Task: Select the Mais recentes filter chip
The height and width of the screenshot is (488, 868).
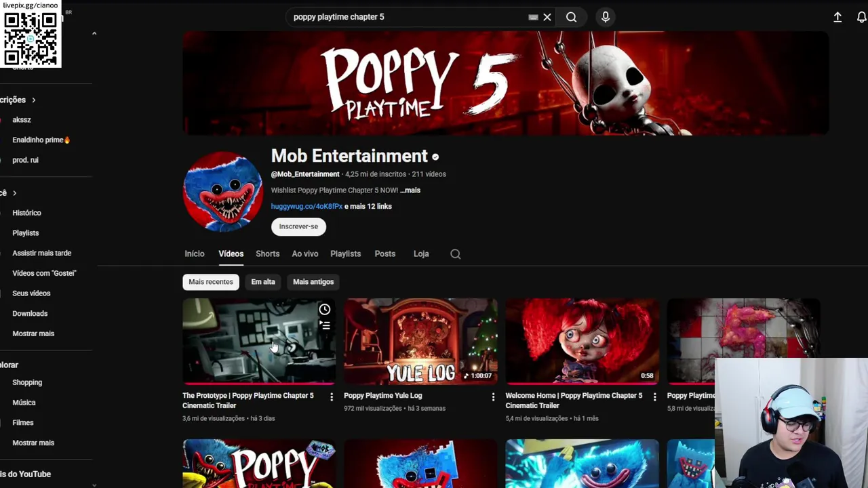Action: tap(211, 282)
